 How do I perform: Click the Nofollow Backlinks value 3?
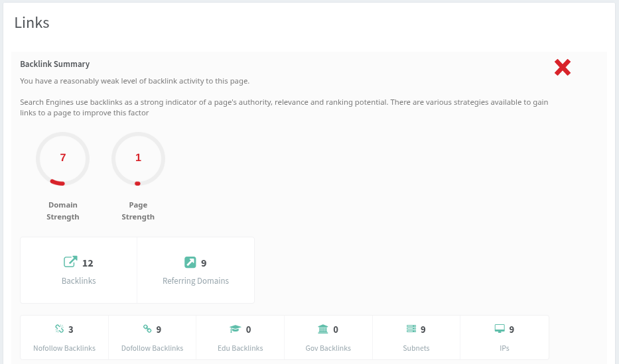(71, 330)
